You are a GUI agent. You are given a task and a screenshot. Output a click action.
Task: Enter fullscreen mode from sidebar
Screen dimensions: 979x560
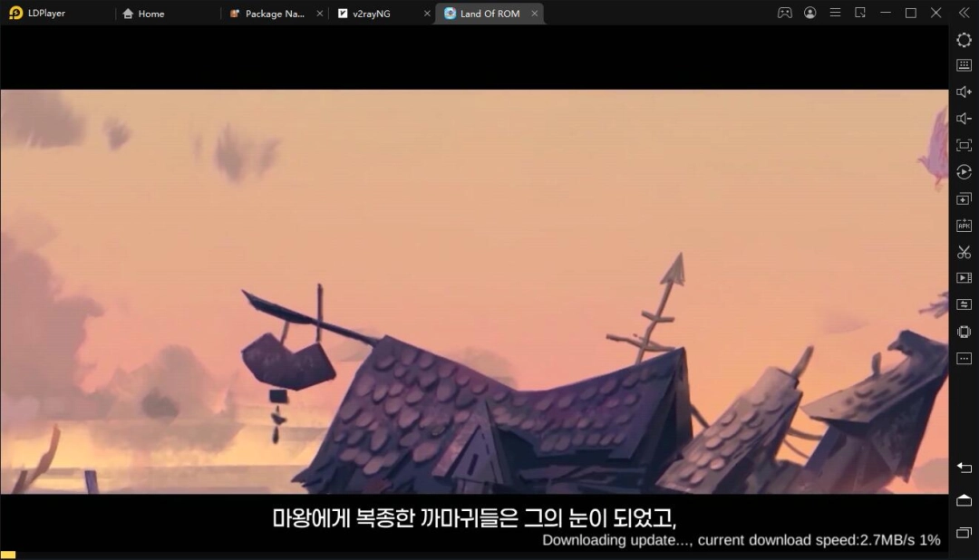point(964,145)
